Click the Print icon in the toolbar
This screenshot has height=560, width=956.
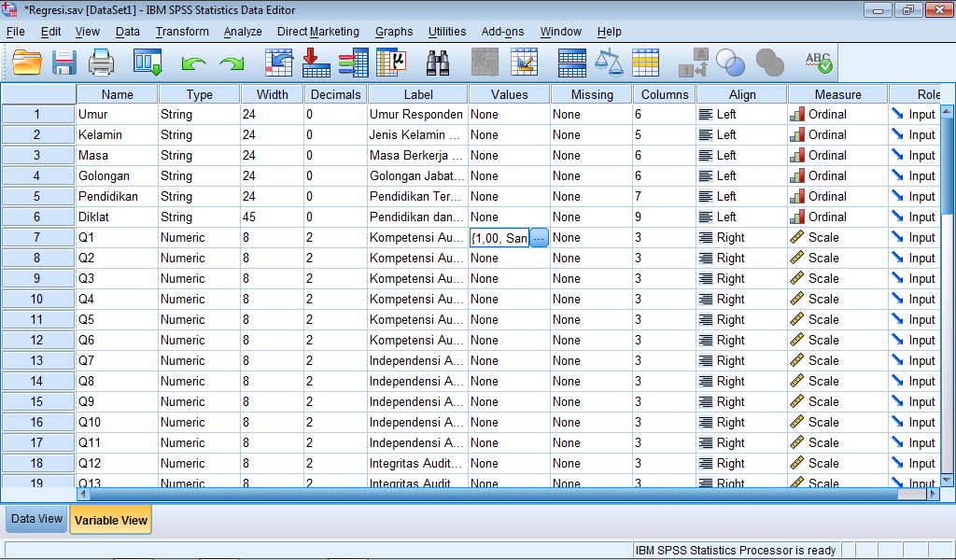pos(101,63)
